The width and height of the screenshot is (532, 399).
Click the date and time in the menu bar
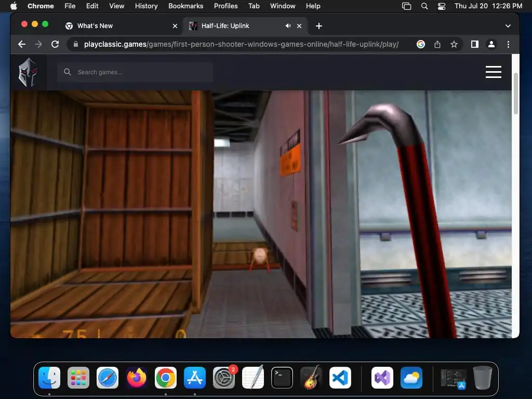488,6
